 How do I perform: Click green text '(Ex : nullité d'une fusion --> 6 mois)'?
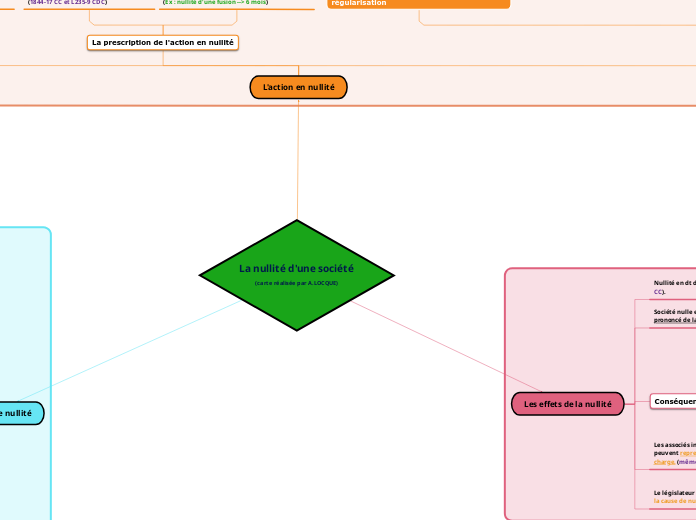click(x=215, y=2)
